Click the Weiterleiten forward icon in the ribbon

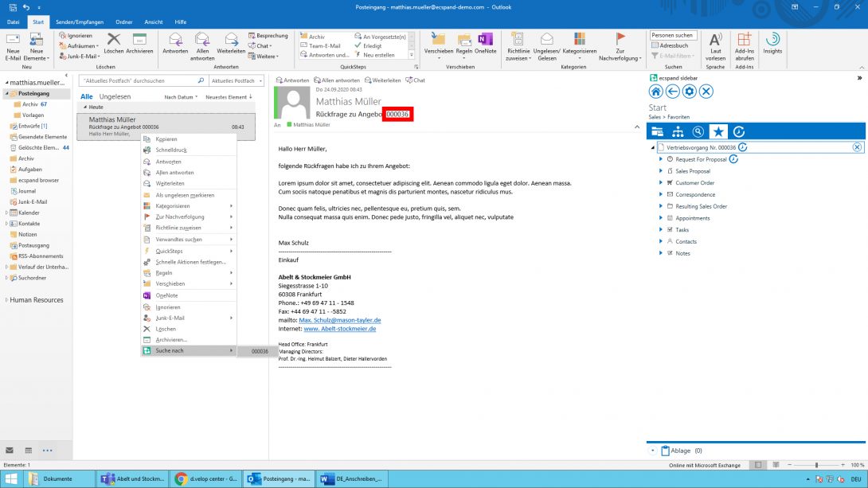tap(231, 43)
